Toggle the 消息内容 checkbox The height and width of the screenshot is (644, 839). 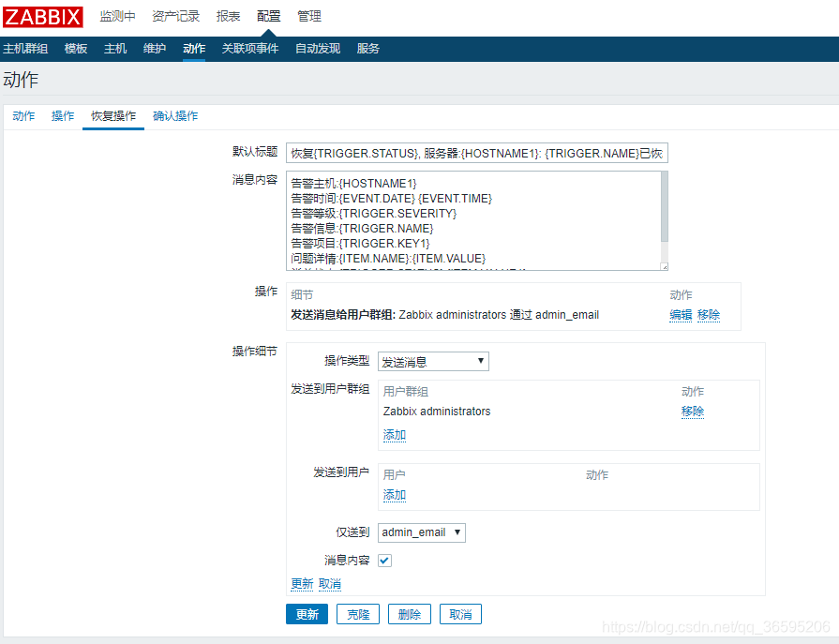pos(384,561)
